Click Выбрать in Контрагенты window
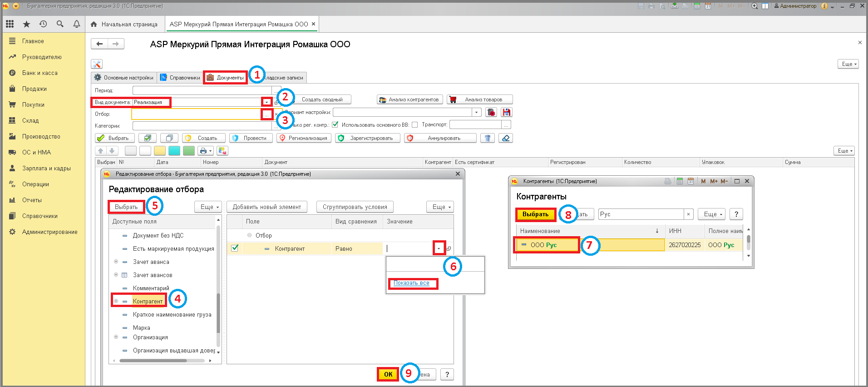 point(536,214)
